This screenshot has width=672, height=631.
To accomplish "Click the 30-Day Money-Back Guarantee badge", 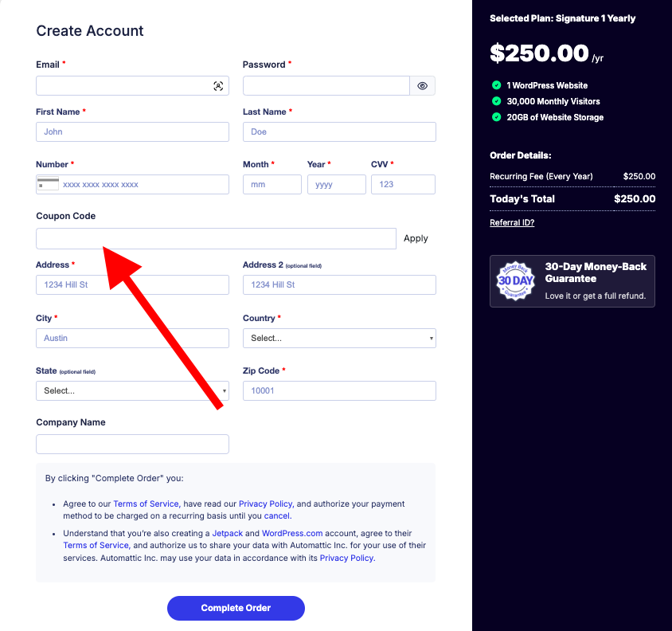I will (x=514, y=280).
